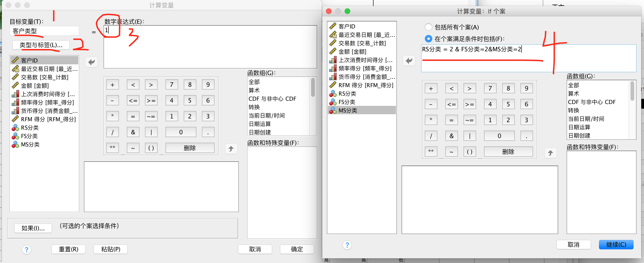The image size is (644, 263).
Task: Click the help icon in If Cases dialog
Action: 347,245
